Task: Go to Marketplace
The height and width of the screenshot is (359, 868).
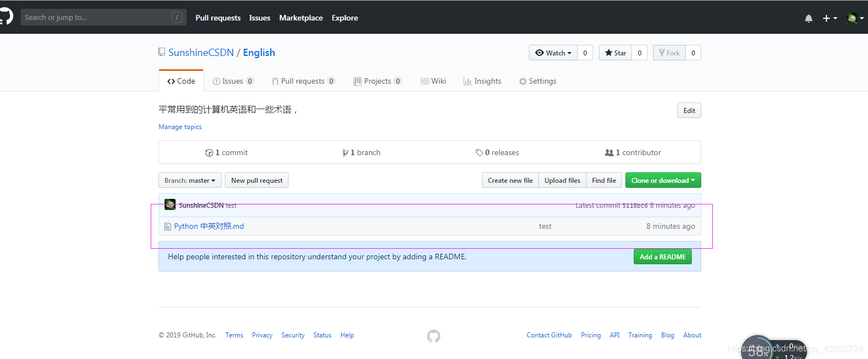Action: [x=301, y=18]
